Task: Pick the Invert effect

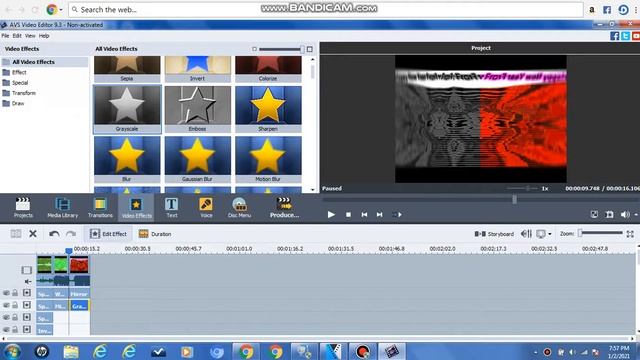Action: [x=197, y=69]
